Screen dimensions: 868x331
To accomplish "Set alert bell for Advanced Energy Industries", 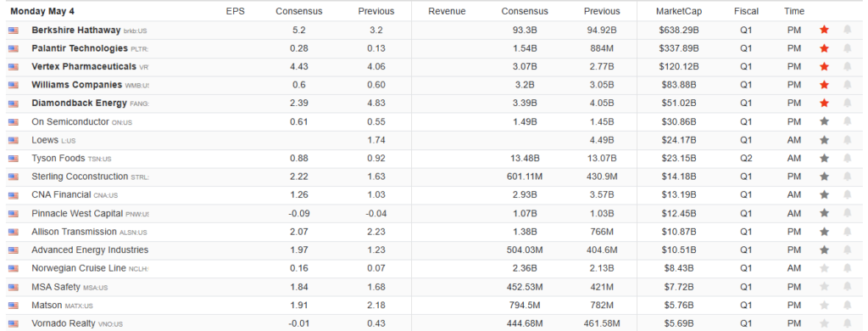I will [847, 250].
